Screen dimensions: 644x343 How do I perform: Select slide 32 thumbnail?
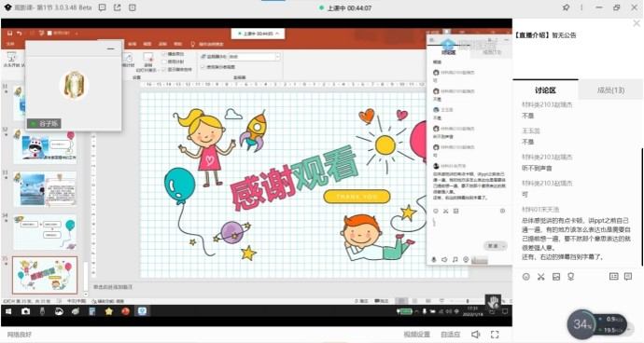(x=45, y=146)
